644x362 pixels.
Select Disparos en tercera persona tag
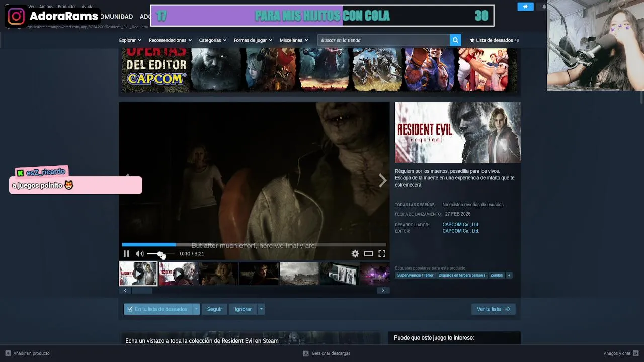[x=462, y=275]
